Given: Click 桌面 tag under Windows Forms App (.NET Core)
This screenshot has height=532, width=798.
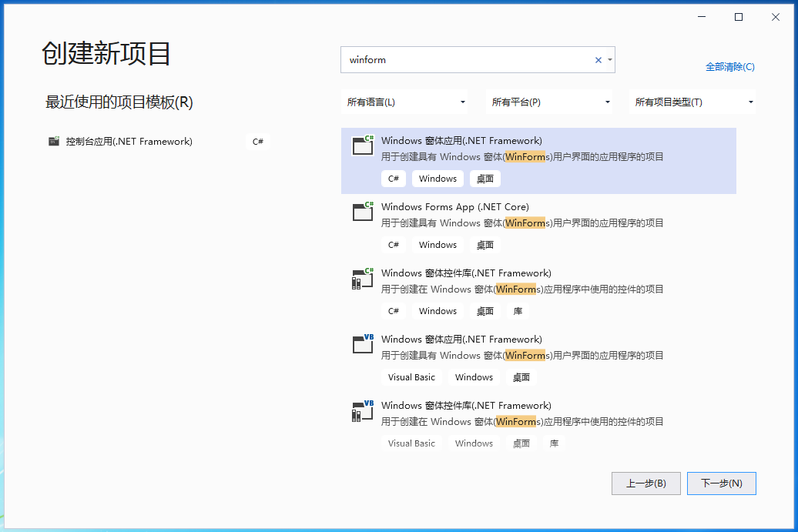Looking at the screenshot, I should (x=485, y=245).
